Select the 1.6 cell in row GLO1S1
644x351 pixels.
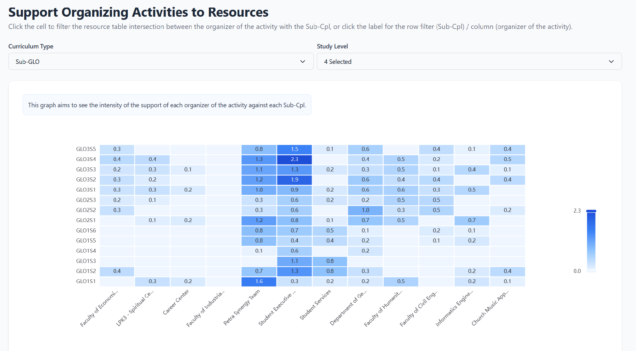coord(259,281)
